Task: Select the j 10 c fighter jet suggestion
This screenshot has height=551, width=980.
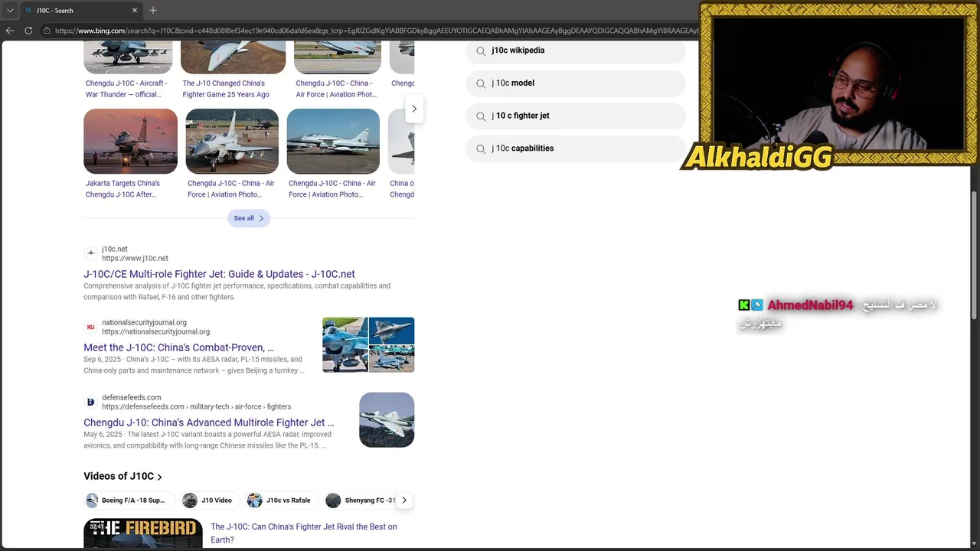Action: coord(576,116)
